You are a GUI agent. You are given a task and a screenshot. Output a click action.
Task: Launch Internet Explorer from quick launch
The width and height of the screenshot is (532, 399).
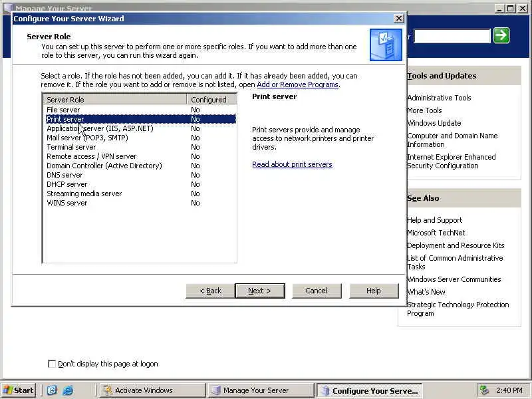68,390
